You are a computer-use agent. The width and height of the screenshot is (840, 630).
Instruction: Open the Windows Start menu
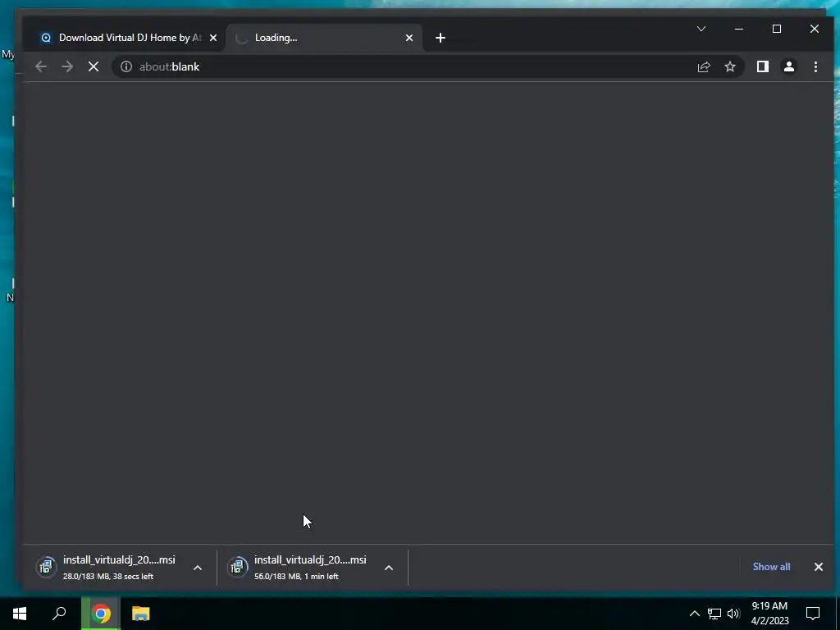[x=20, y=614]
